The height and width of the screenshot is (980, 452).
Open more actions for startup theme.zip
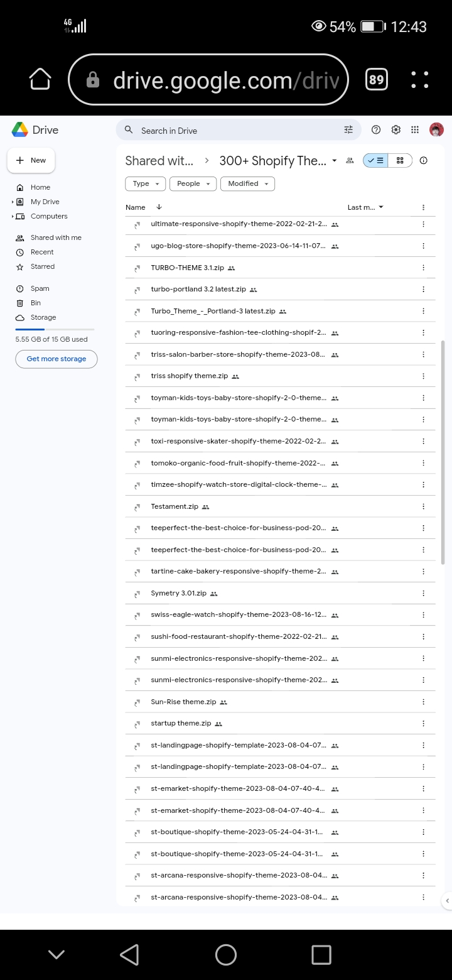click(423, 724)
